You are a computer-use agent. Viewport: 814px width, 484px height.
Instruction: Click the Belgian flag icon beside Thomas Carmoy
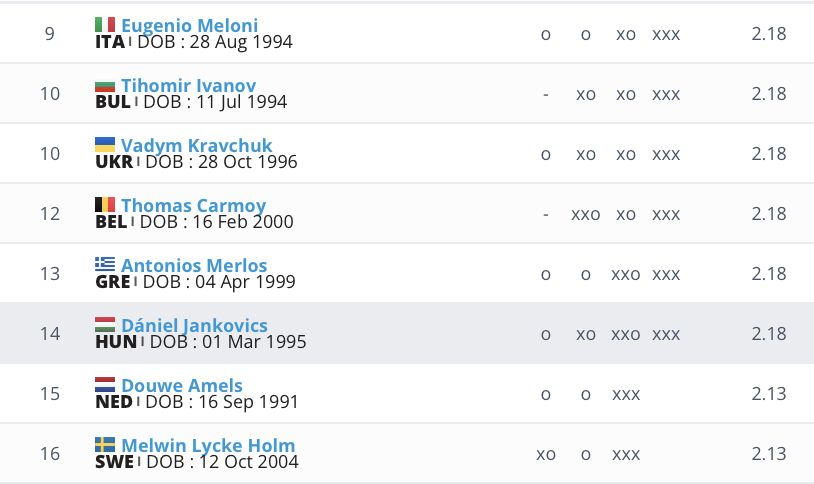coord(105,205)
